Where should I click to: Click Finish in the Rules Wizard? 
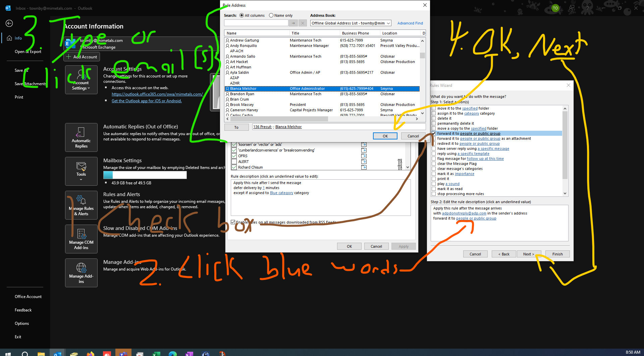[557, 254]
